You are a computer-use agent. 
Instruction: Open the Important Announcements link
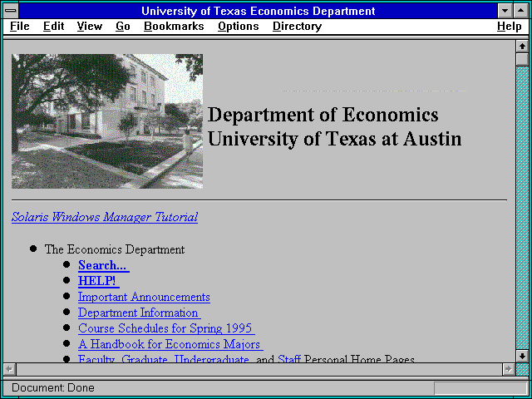click(144, 297)
